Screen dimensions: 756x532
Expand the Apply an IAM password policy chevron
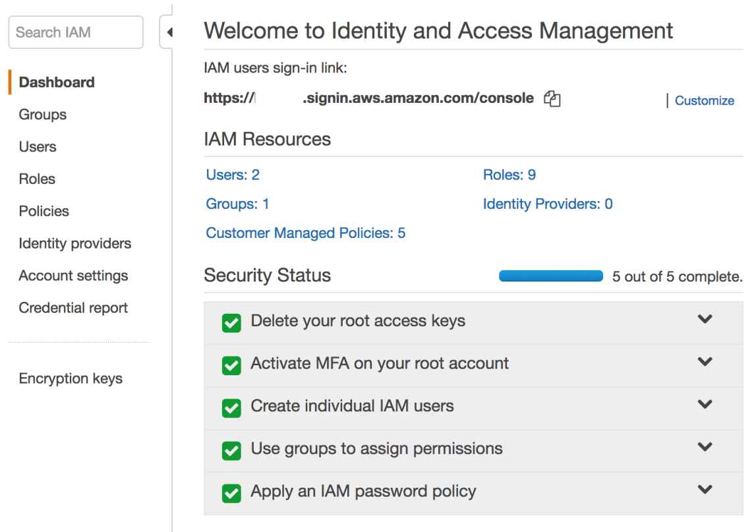[x=705, y=489]
